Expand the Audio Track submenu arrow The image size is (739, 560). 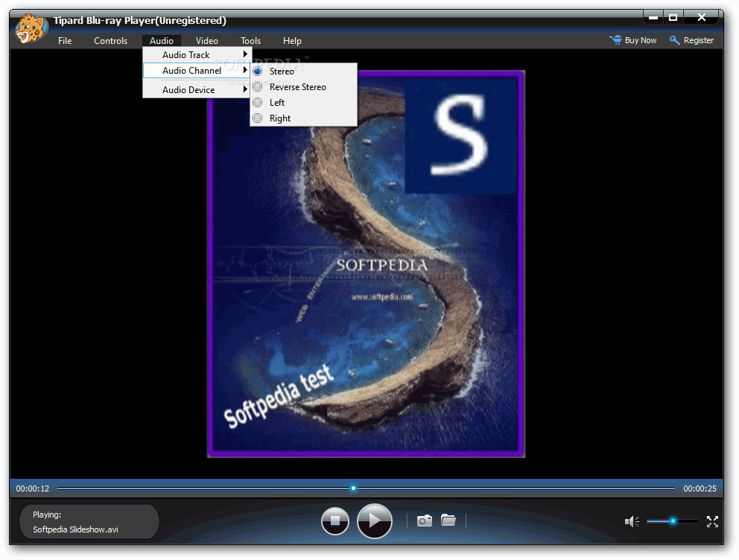245,54
